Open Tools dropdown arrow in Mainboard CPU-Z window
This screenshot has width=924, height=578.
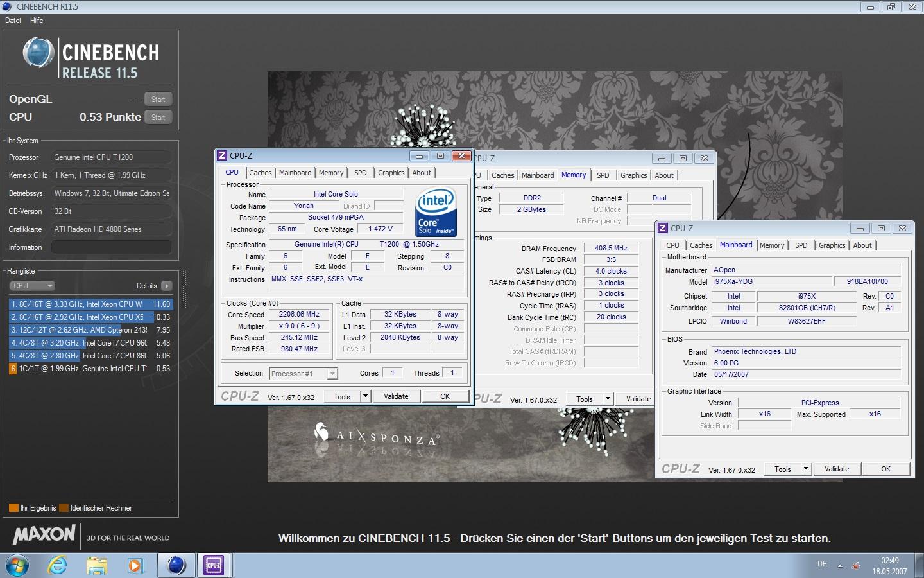(x=806, y=469)
